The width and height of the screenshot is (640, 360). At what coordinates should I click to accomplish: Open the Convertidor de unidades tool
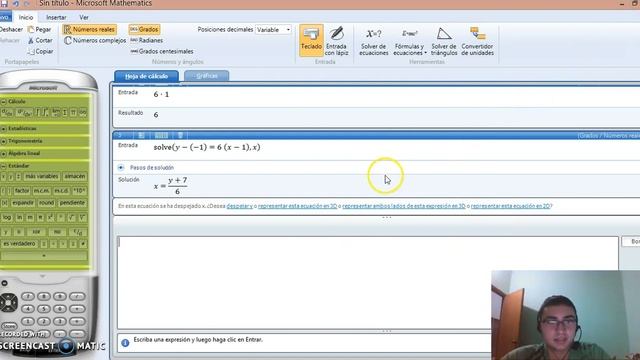point(477,41)
